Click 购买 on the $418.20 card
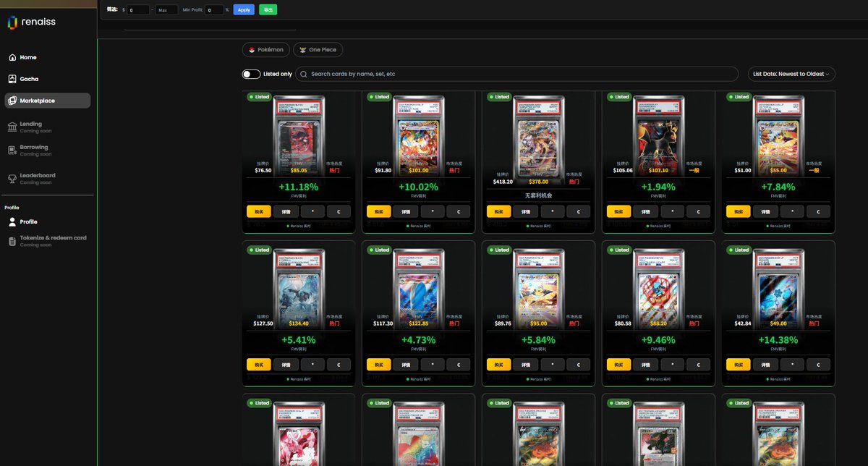The height and width of the screenshot is (466, 868). pos(499,211)
